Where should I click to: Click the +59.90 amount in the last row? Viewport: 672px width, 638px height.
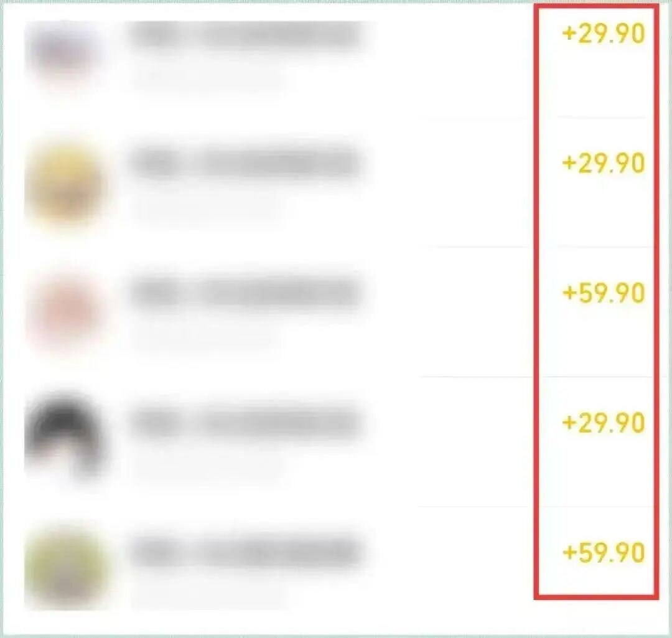coord(604,552)
